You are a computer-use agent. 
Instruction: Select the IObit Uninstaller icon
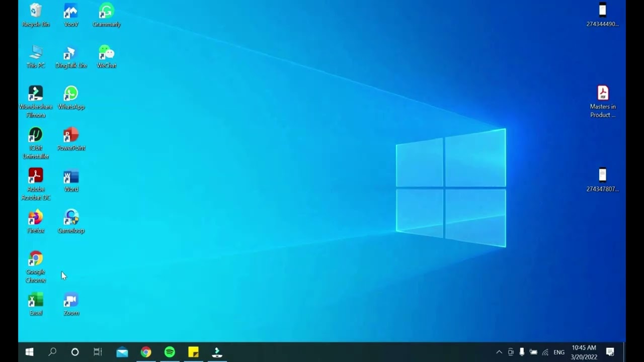(x=36, y=143)
